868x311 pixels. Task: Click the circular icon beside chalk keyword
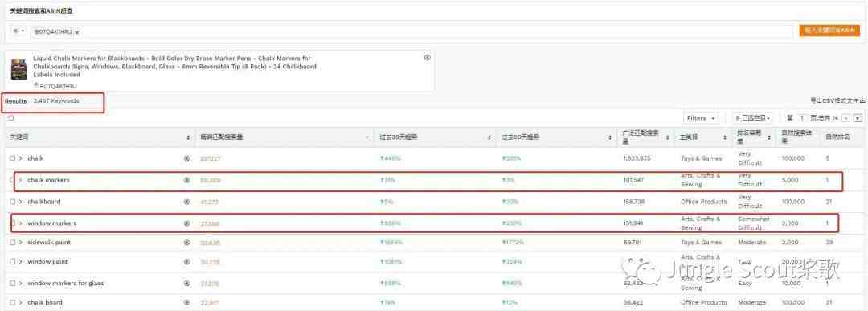(186, 158)
